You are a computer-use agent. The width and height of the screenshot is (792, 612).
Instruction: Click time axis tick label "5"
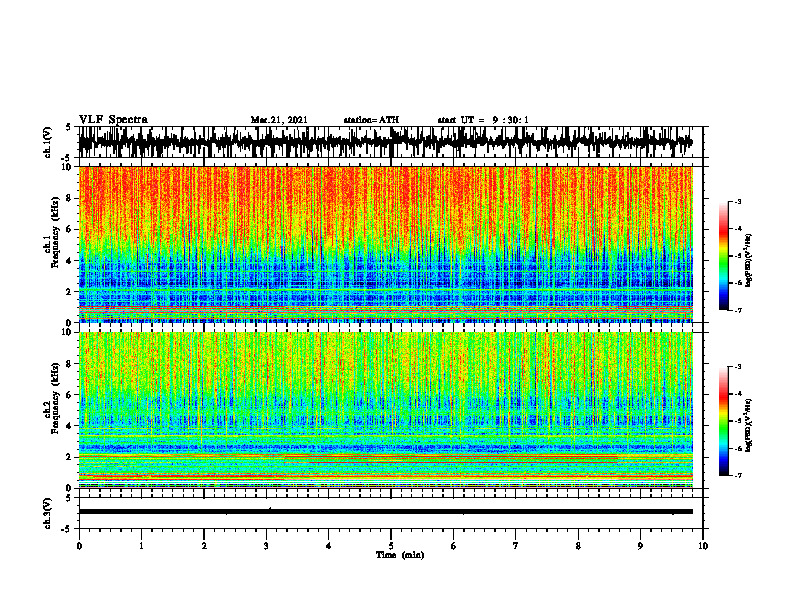(391, 546)
